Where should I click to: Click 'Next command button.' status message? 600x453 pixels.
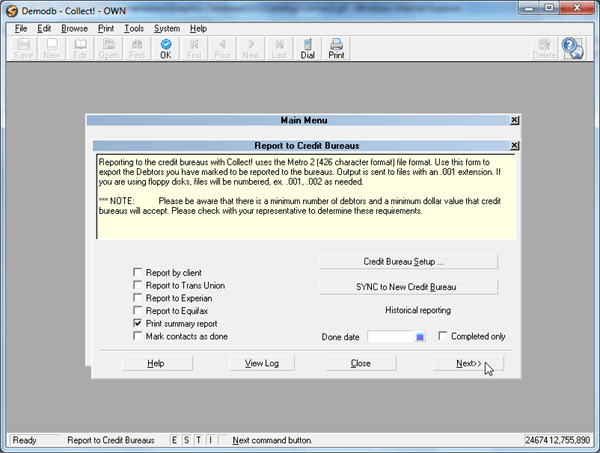(272, 440)
